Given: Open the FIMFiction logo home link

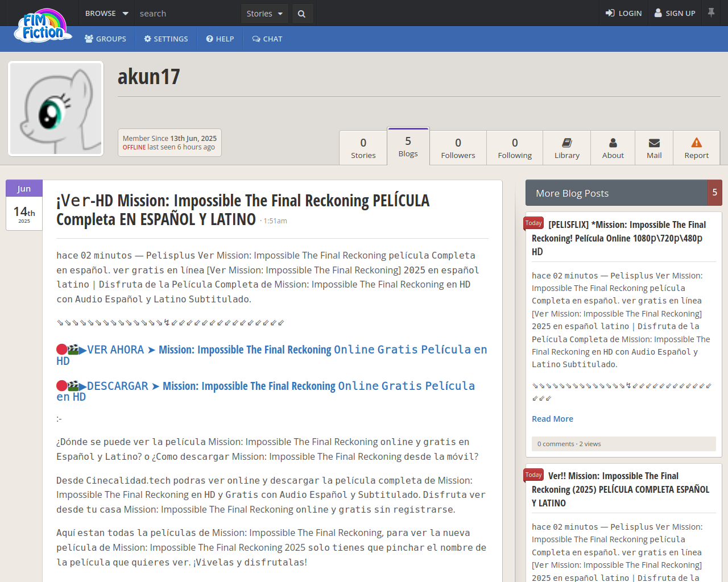Looking at the screenshot, I should point(43,26).
